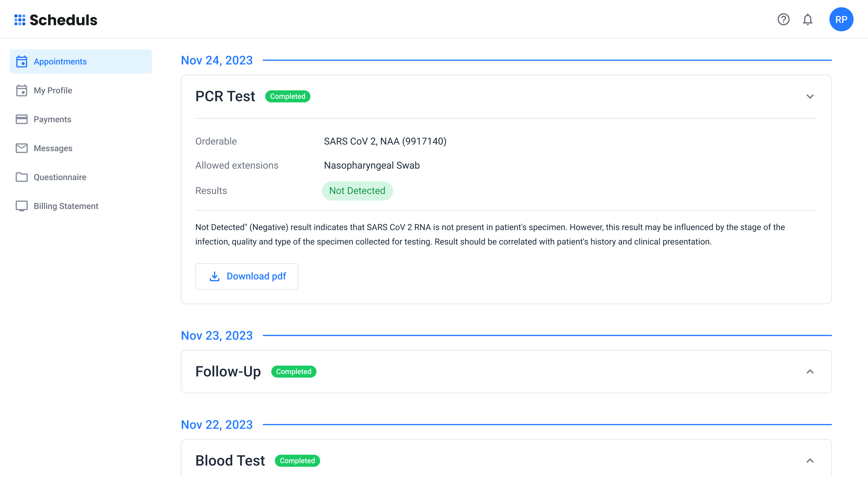Click the Not Detected result badge

pos(357,191)
